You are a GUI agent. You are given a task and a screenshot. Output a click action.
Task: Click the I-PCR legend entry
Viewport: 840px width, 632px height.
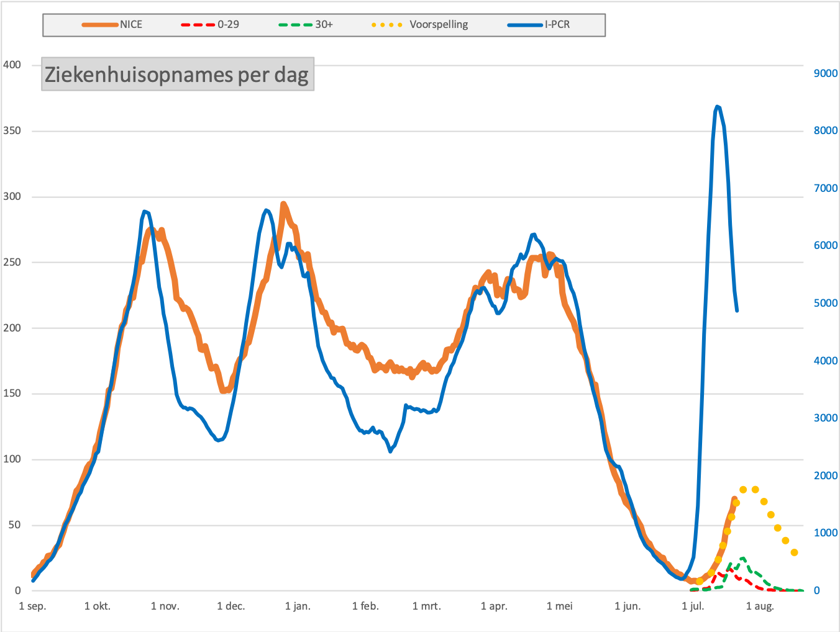(539, 25)
